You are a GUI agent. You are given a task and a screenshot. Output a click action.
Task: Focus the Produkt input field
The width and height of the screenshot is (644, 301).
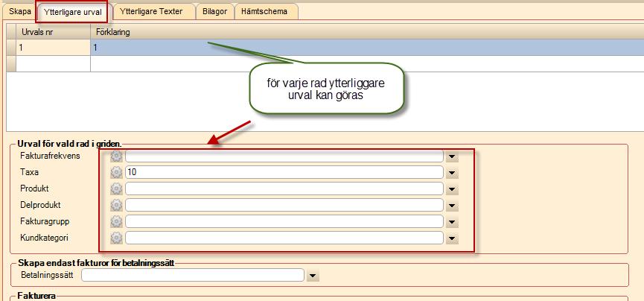tap(284, 188)
